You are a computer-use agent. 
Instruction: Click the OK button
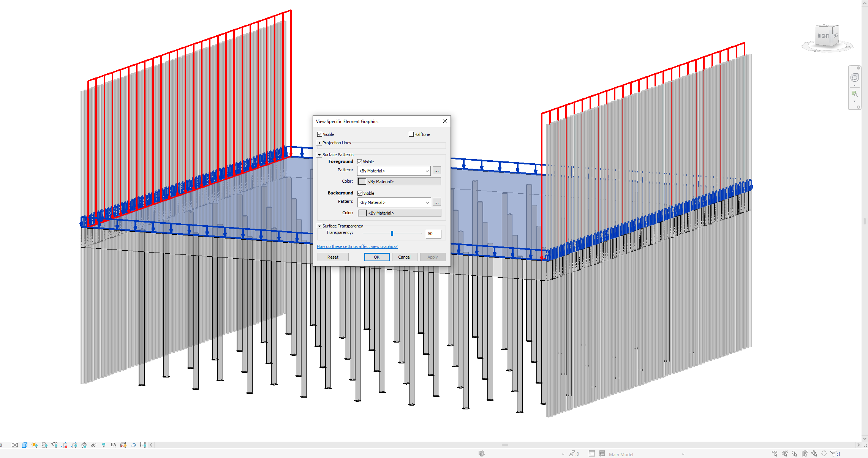(376, 257)
